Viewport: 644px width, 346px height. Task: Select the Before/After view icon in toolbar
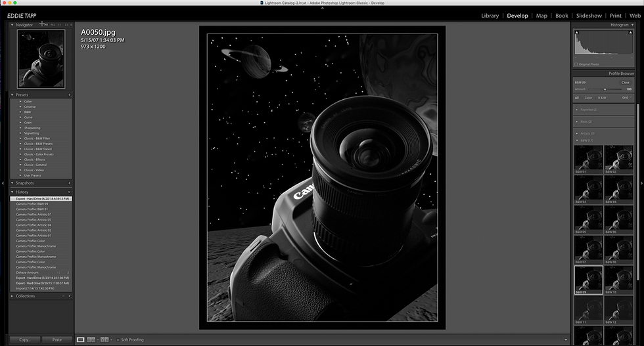pos(104,340)
